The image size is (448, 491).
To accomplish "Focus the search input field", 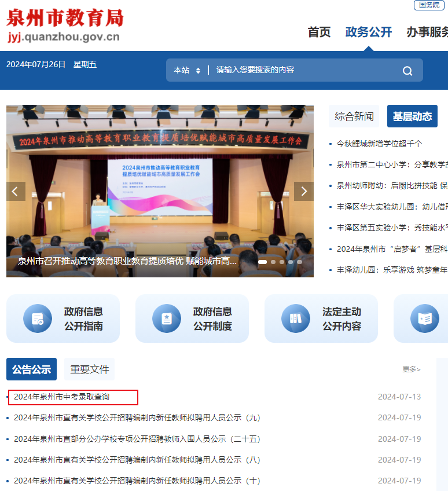I will point(305,70).
